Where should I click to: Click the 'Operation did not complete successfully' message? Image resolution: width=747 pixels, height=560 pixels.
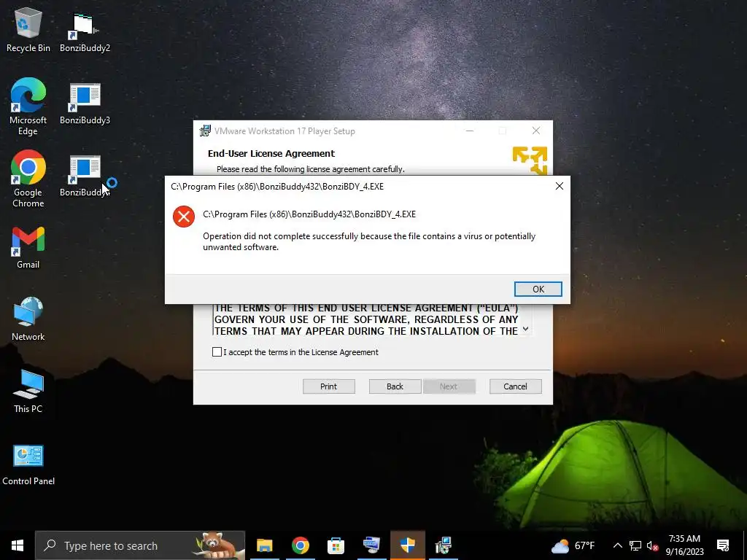point(369,241)
